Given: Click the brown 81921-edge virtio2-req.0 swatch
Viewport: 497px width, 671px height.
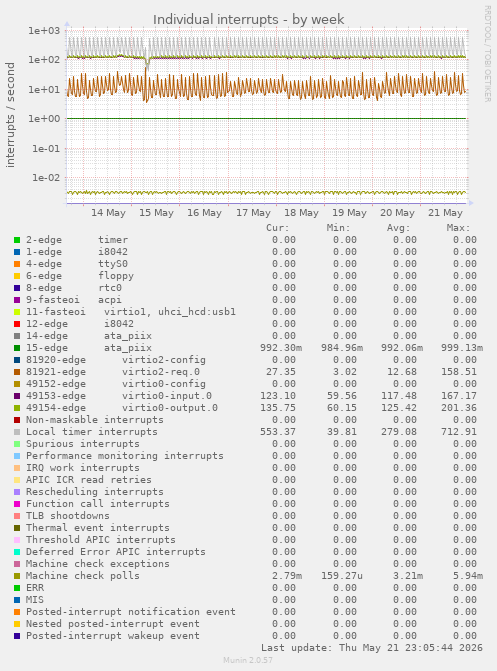Looking at the screenshot, I should pyautogui.click(x=17, y=372).
